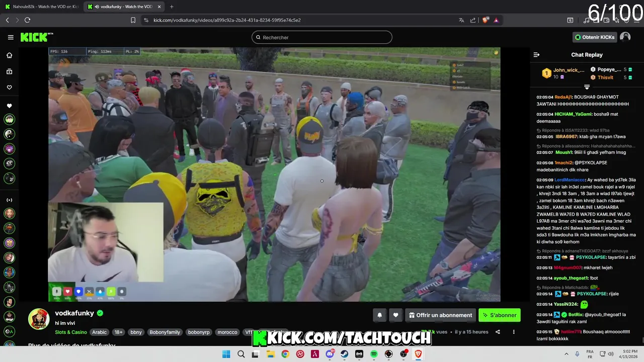Go to Kick home via sidebar house icon
This screenshot has width=644, height=362.
pos(9,55)
